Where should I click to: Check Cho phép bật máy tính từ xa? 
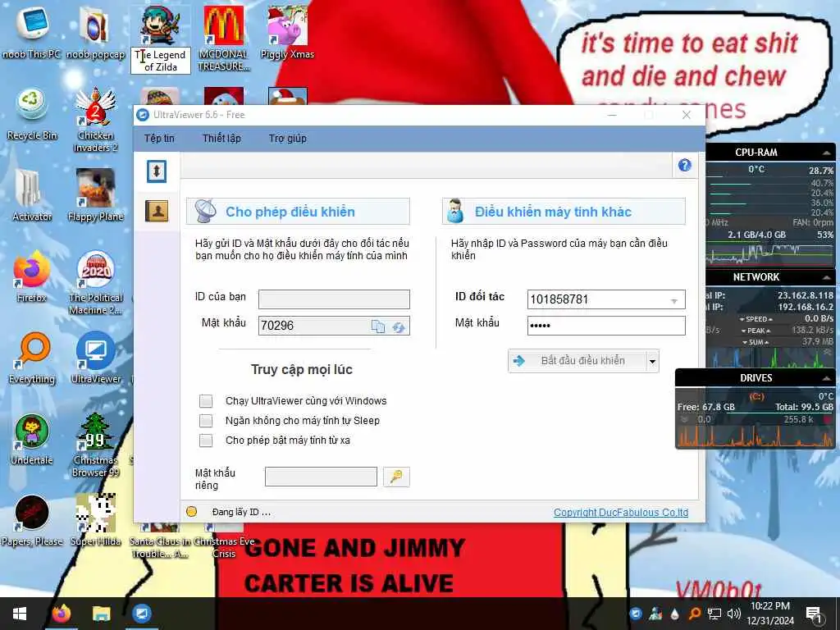(x=206, y=441)
